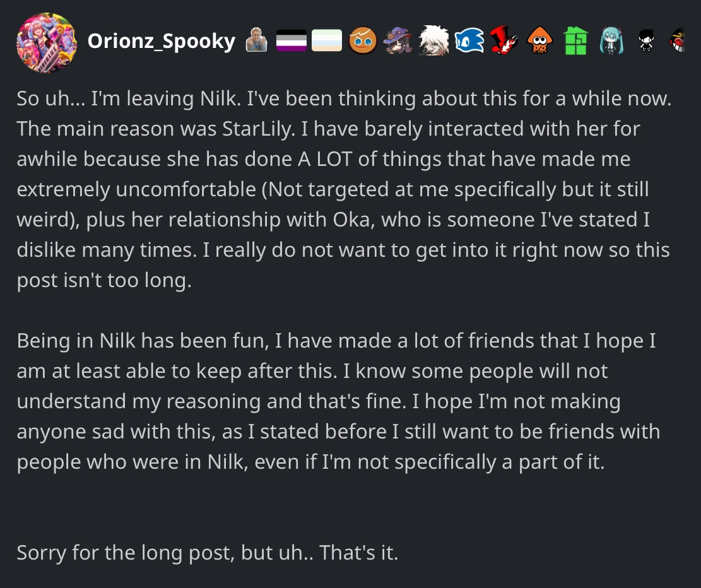Click the red top hat Persona badge
This screenshot has height=588, width=701.
[504, 42]
